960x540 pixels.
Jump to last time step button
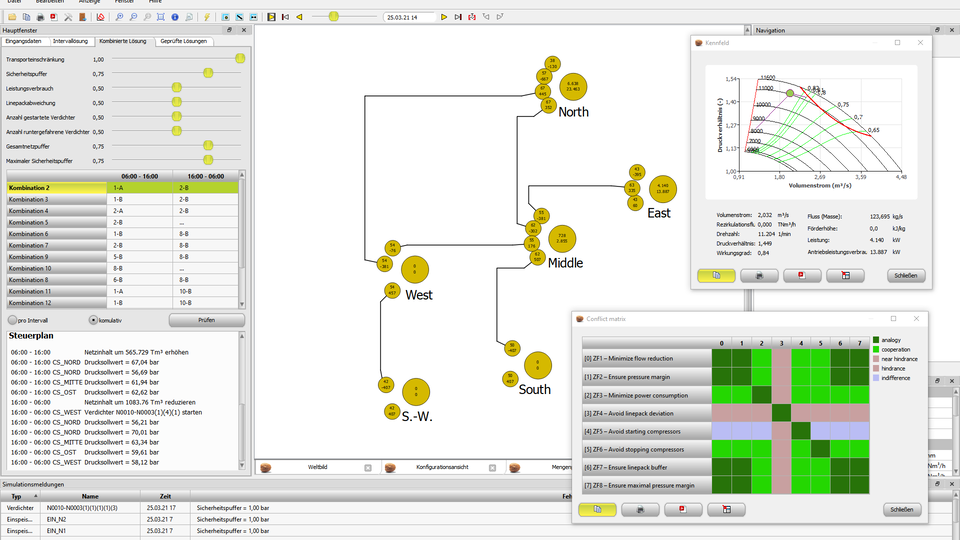pyautogui.click(x=458, y=17)
